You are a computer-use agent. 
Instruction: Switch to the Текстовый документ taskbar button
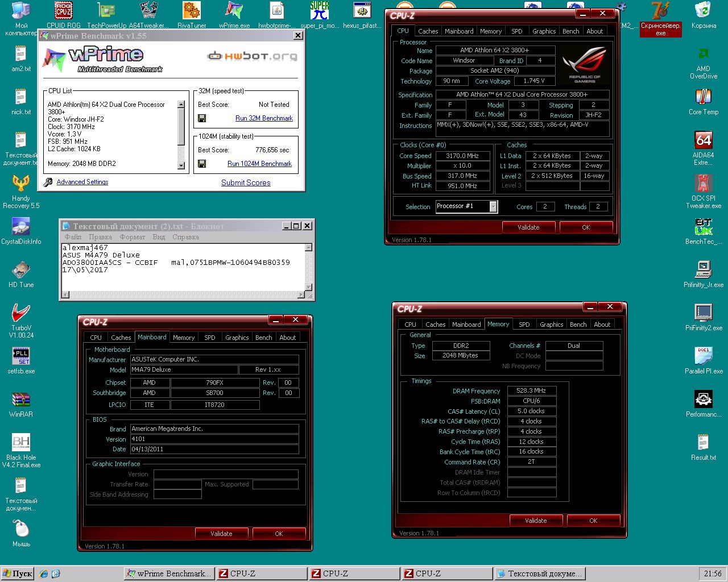(540, 573)
